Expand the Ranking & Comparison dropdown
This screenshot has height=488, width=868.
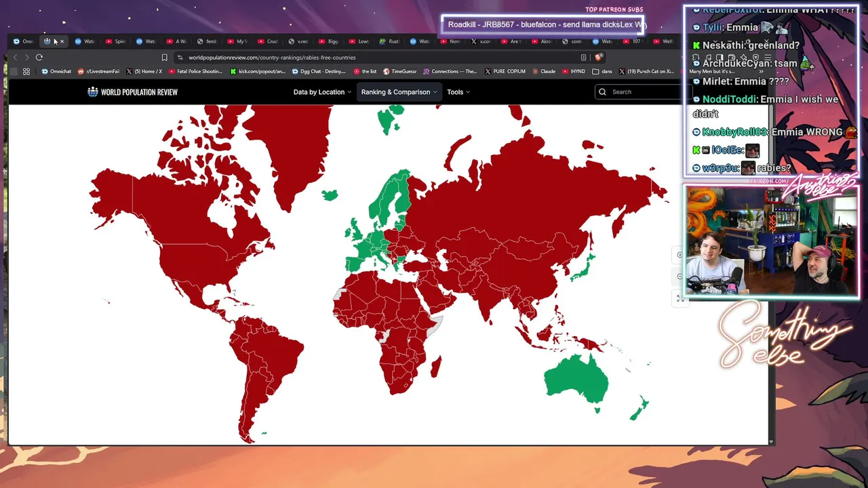(x=399, y=92)
